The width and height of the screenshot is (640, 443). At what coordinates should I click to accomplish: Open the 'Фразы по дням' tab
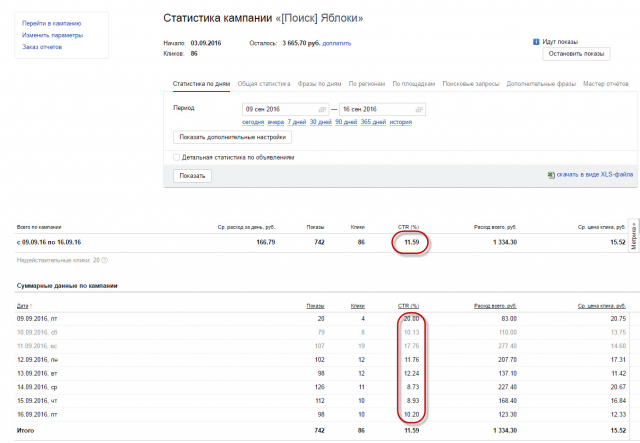point(319,84)
